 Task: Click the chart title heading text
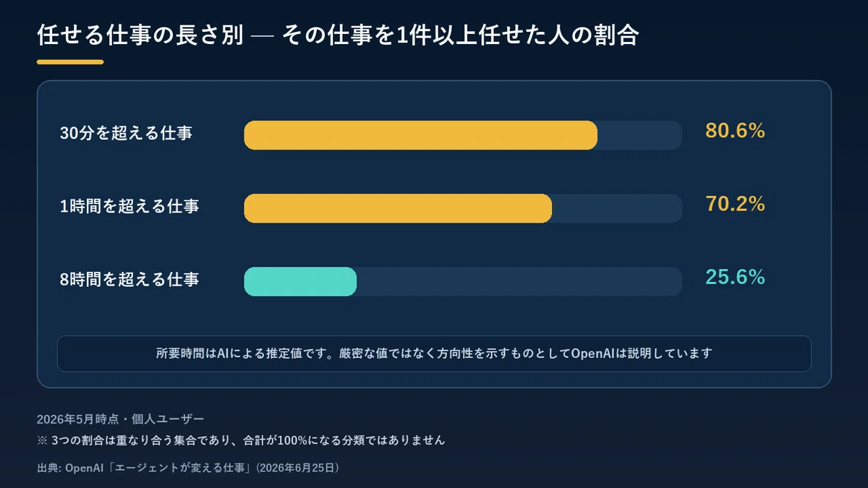(x=337, y=36)
